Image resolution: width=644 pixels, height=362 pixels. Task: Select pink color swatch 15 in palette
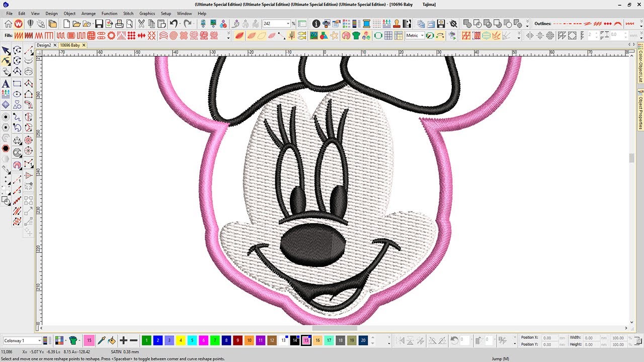(x=306, y=340)
